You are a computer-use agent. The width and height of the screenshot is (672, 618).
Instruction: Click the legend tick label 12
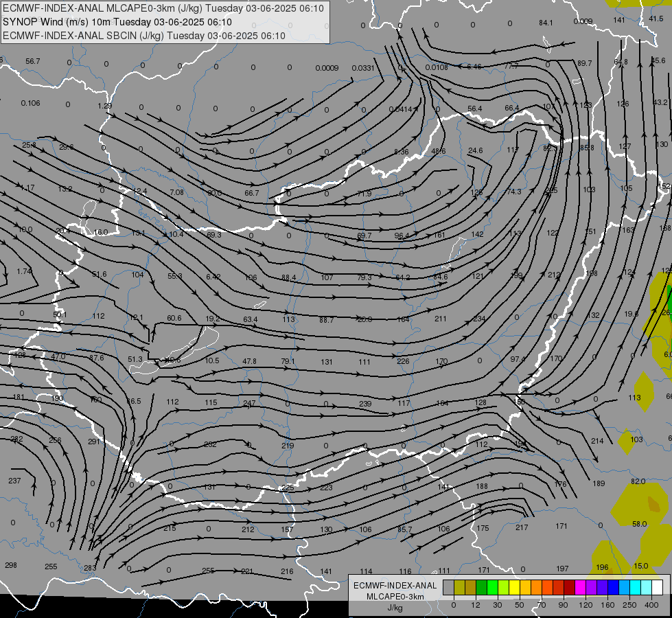tap(476, 605)
